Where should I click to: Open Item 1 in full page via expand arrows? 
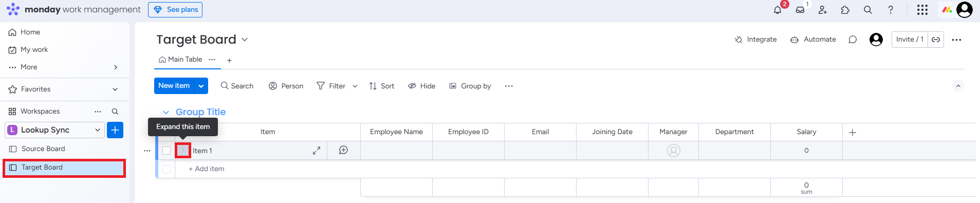pyautogui.click(x=317, y=151)
